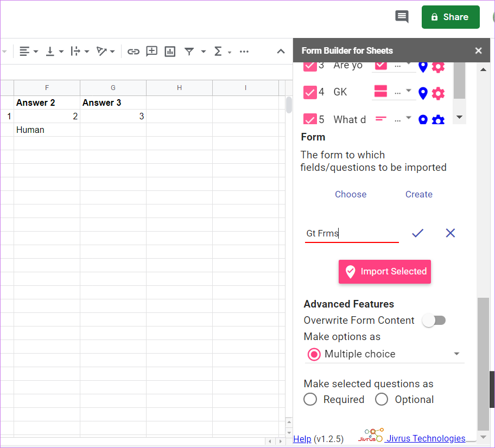Click the blue location pin for question 4
495x448 pixels.
coord(423,93)
